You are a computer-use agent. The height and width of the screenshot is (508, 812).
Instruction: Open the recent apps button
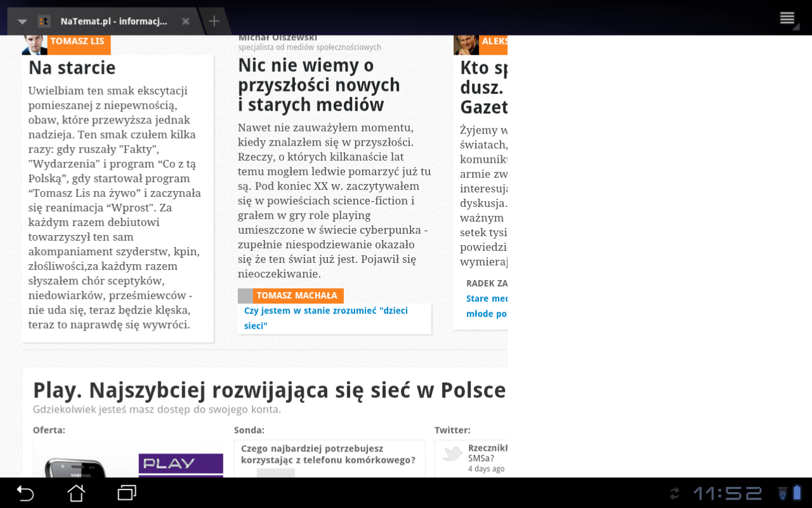(x=127, y=493)
